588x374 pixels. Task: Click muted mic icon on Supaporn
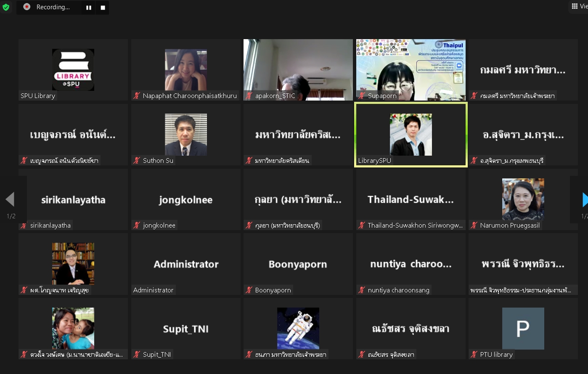tap(362, 95)
